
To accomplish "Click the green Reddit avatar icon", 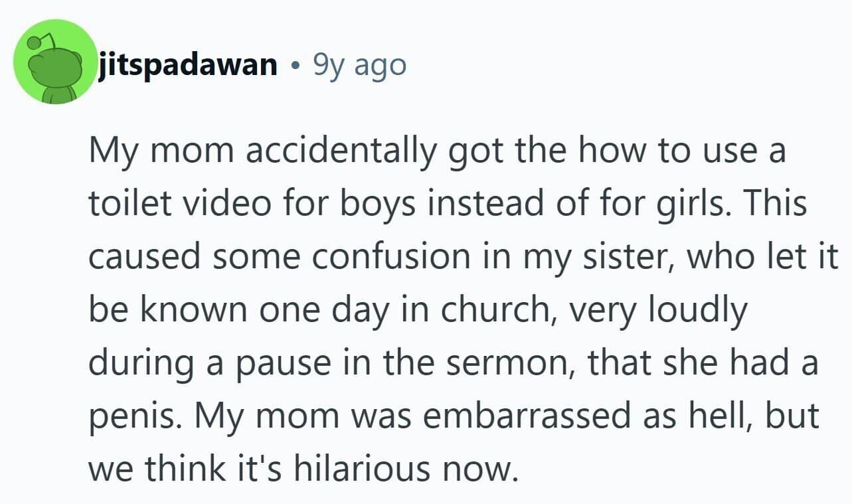I will pos(55,62).
